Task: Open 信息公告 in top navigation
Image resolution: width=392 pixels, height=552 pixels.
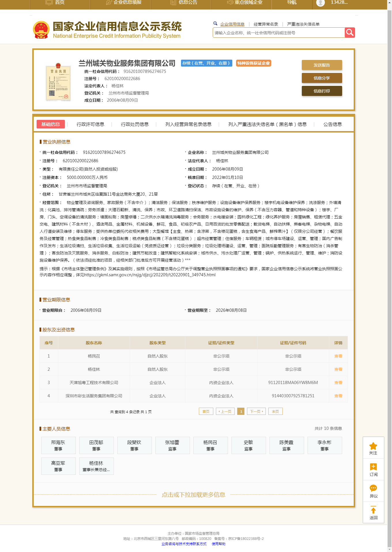Action: pos(188,2)
